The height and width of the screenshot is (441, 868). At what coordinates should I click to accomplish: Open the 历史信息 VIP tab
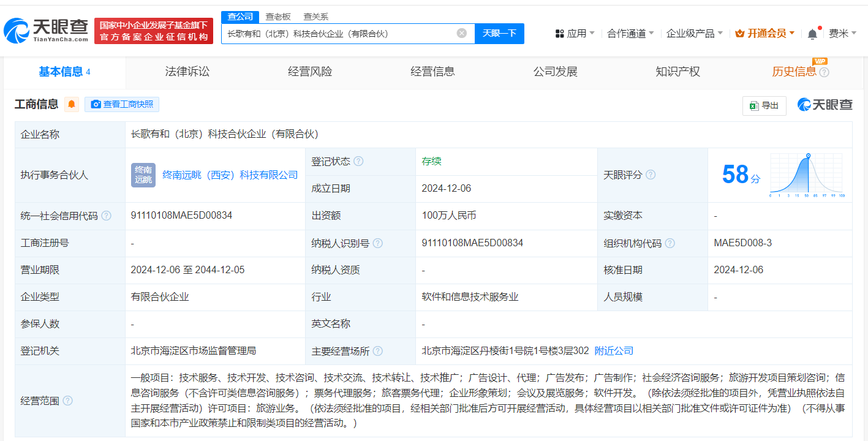coord(794,72)
